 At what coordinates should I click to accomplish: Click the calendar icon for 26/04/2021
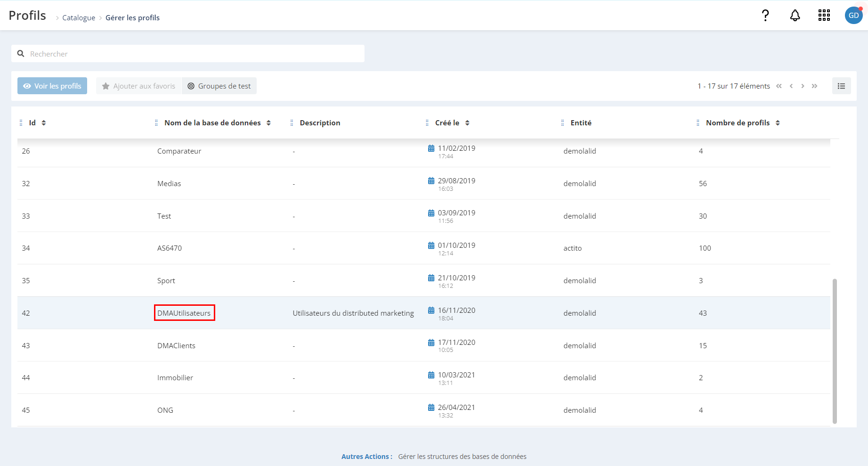tap(431, 408)
